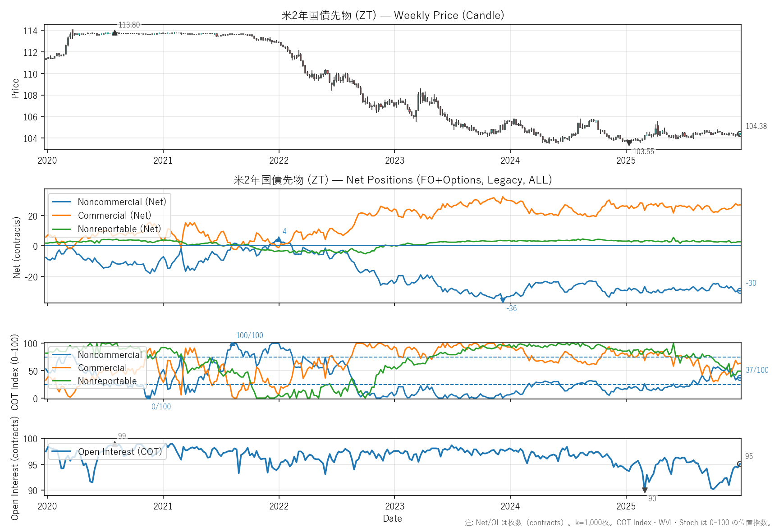Click the 37/100 COT Index end label
Screen dimensions: 779x532
(x=757, y=370)
